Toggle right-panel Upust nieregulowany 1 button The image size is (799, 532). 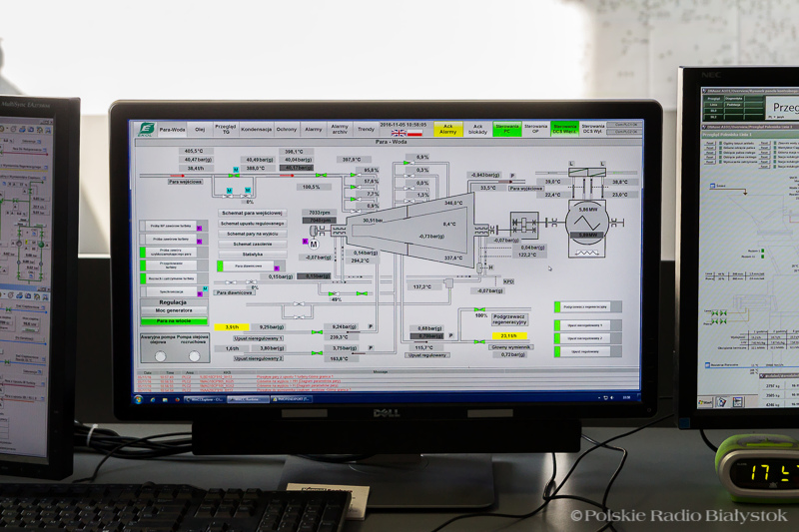586,326
